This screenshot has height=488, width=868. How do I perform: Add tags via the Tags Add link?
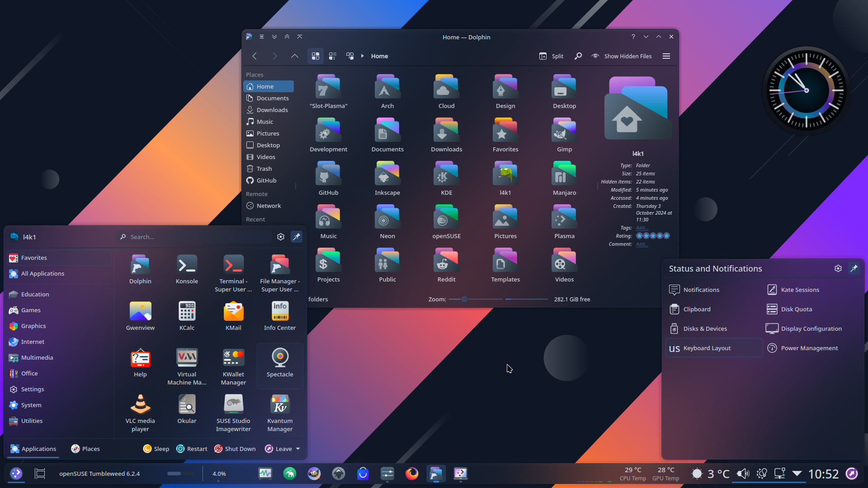pyautogui.click(x=642, y=228)
